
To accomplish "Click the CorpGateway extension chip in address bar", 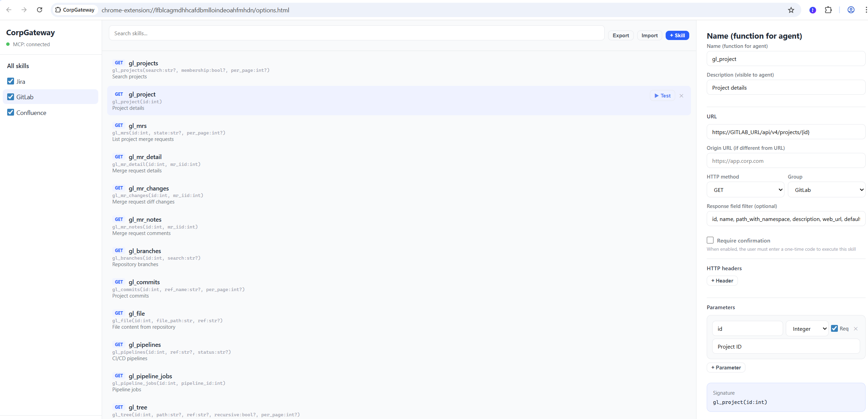I will point(75,10).
